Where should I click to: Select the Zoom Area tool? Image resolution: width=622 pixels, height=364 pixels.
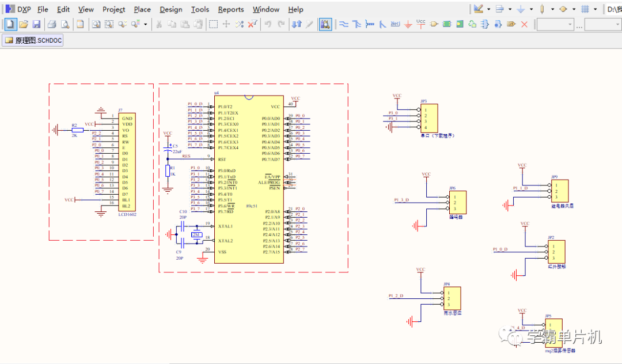point(109,24)
